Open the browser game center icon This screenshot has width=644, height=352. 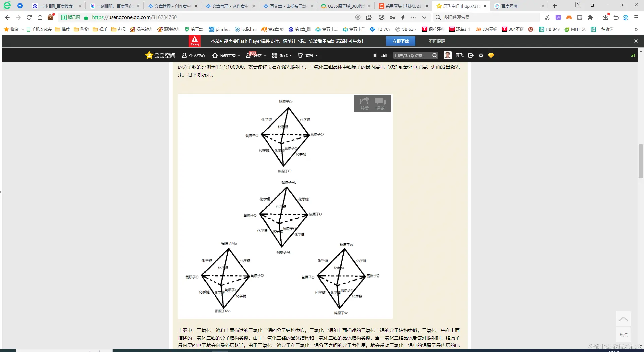tap(569, 17)
